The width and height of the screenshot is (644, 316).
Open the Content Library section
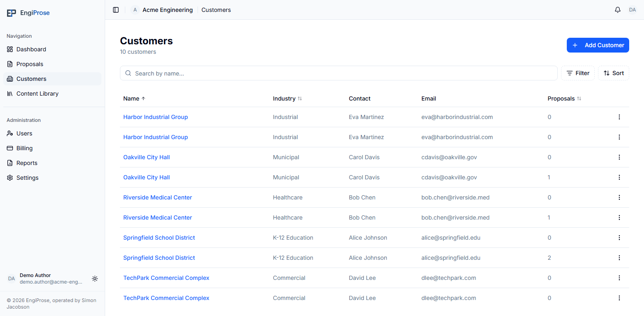click(x=52, y=94)
